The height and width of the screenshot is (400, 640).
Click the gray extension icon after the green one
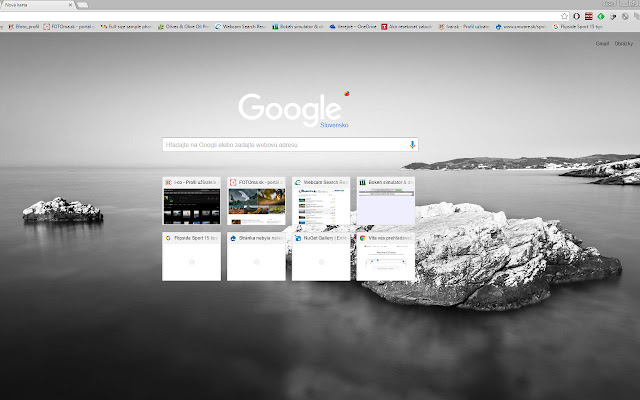[x=613, y=16]
